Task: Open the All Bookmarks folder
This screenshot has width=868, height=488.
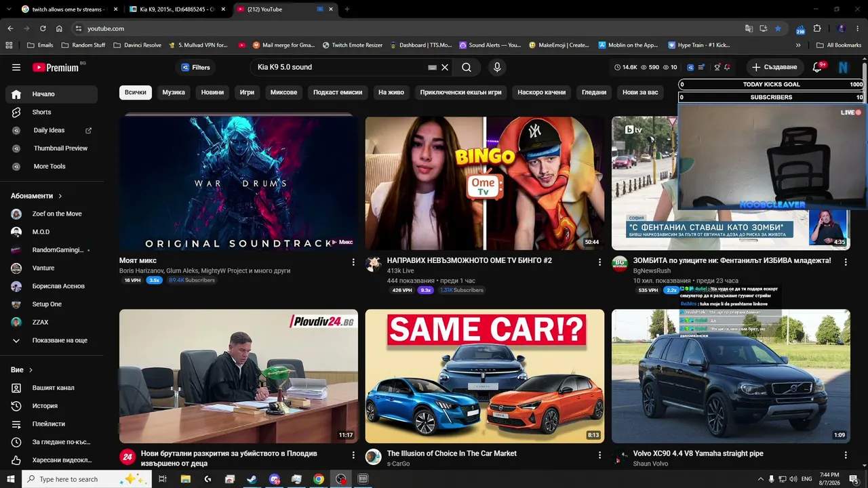Action: pyautogui.click(x=839, y=45)
